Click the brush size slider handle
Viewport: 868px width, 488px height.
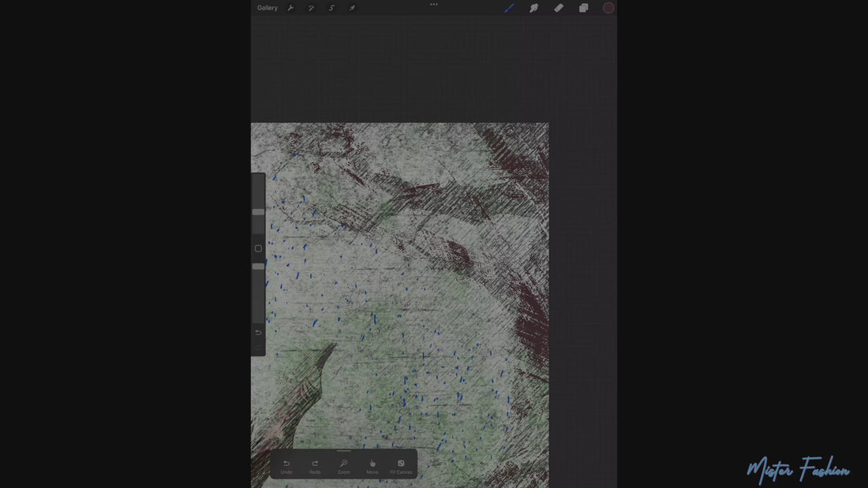tap(258, 212)
